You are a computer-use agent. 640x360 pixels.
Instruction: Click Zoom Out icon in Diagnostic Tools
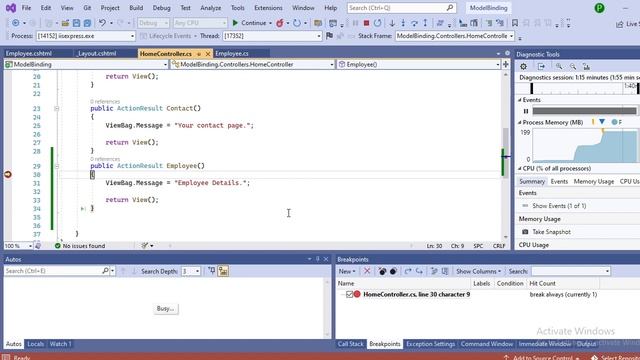click(573, 66)
